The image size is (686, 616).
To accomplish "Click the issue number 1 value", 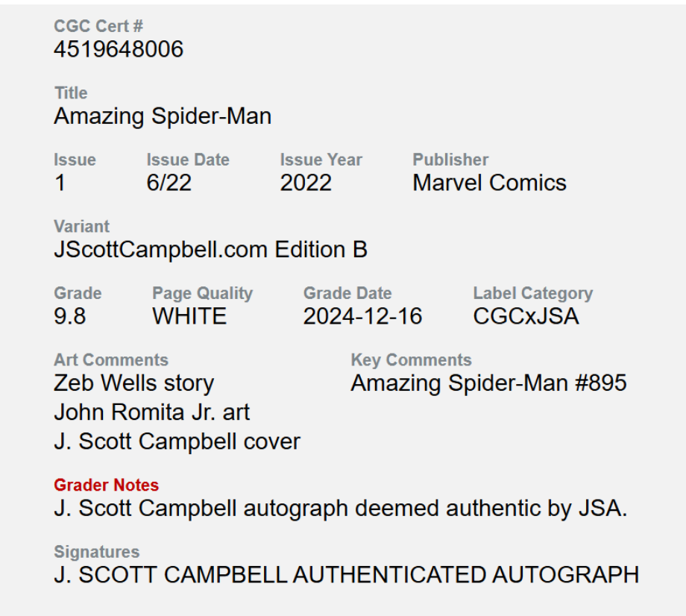I will 60,183.
